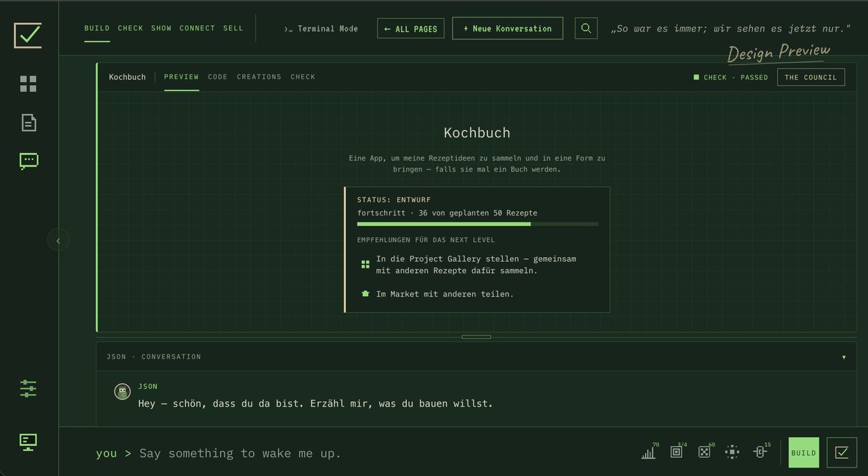
Task: Open the document page icon in sidebar
Action: tap(28, 123)
